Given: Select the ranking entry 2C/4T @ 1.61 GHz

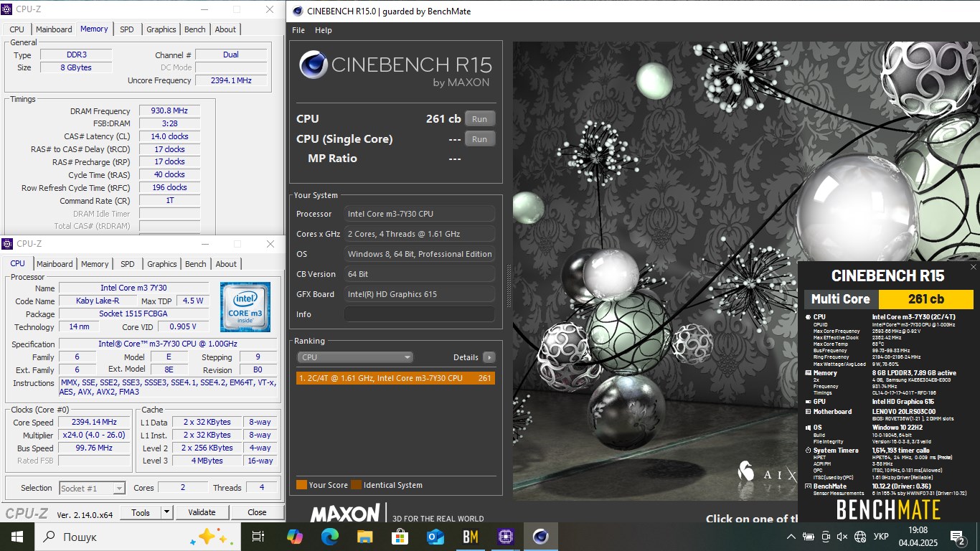Looking at the screenshot, I should [395, 378].
